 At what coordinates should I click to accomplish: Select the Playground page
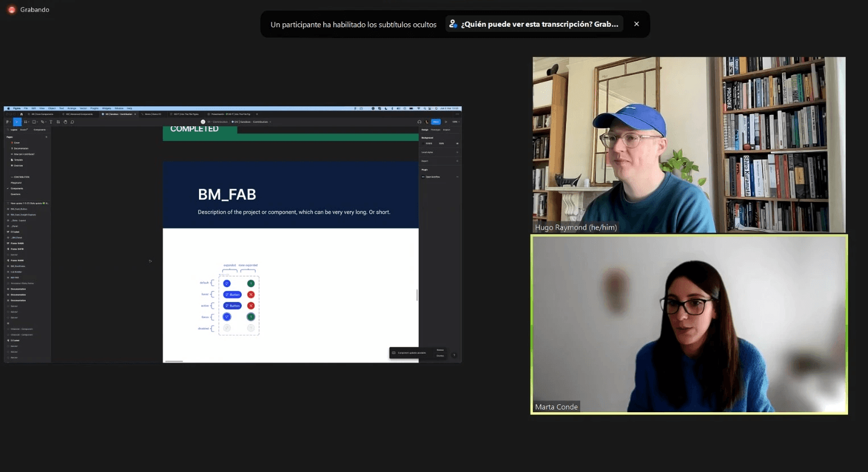16,183
